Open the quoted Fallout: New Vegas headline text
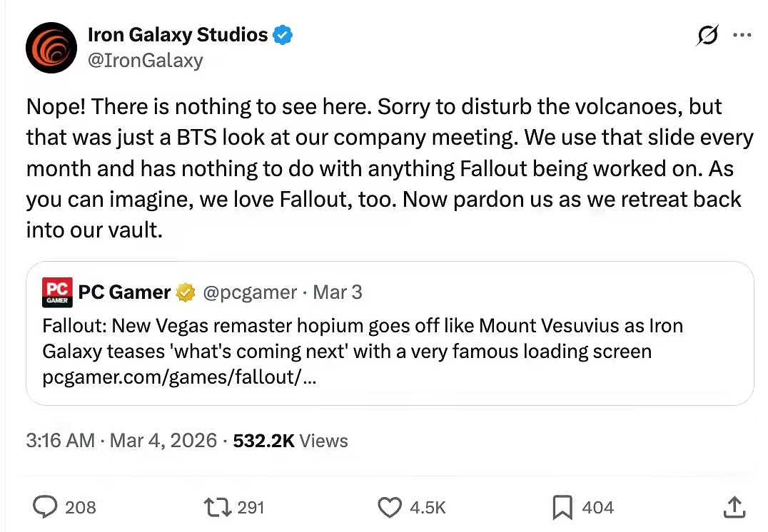Viewport: 768px width, 532px height. click(x=362, y=338)
